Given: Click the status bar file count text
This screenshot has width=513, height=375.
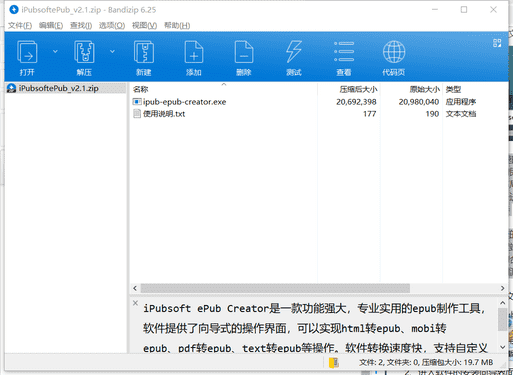Looking at the screenshot, I should [426, 362].
